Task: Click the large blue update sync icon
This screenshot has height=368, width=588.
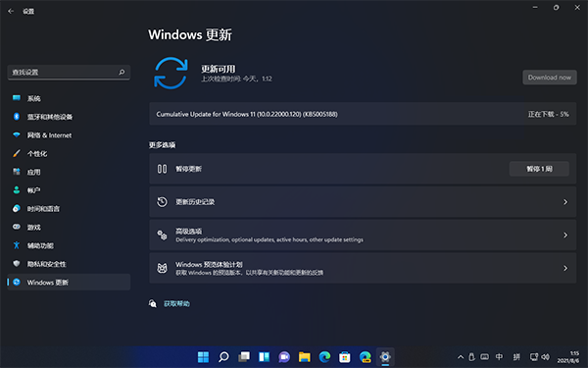Action: pyautogui.click(x=171, y=74)
